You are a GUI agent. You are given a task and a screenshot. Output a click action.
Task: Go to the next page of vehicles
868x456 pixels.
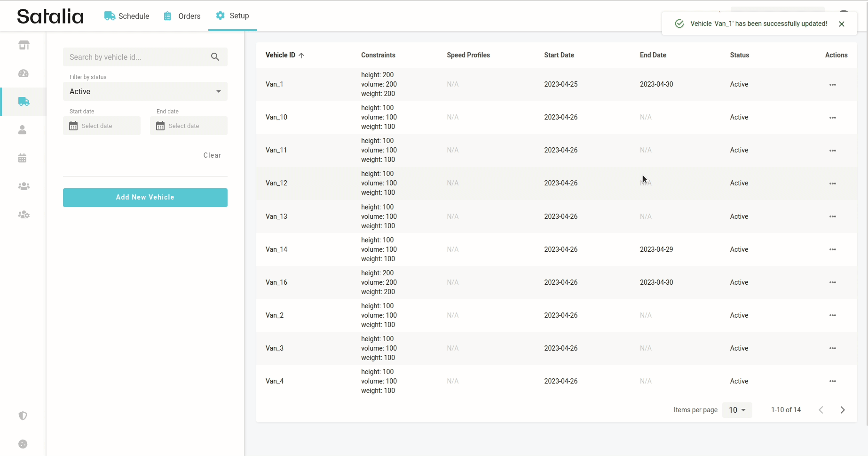pos(842,410)
